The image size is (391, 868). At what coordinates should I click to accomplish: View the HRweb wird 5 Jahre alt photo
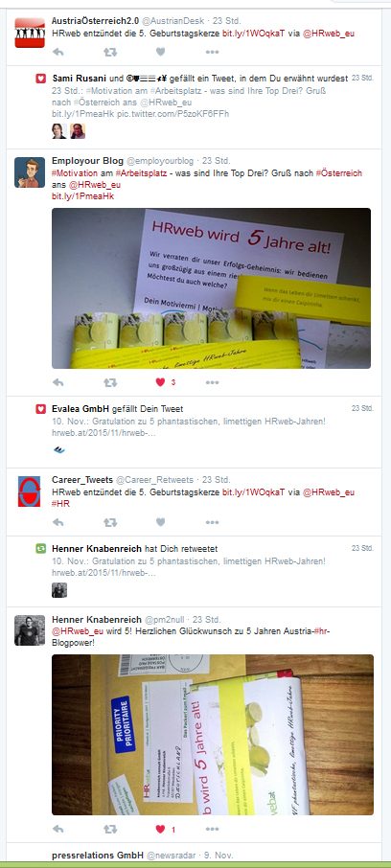(211, 287)
